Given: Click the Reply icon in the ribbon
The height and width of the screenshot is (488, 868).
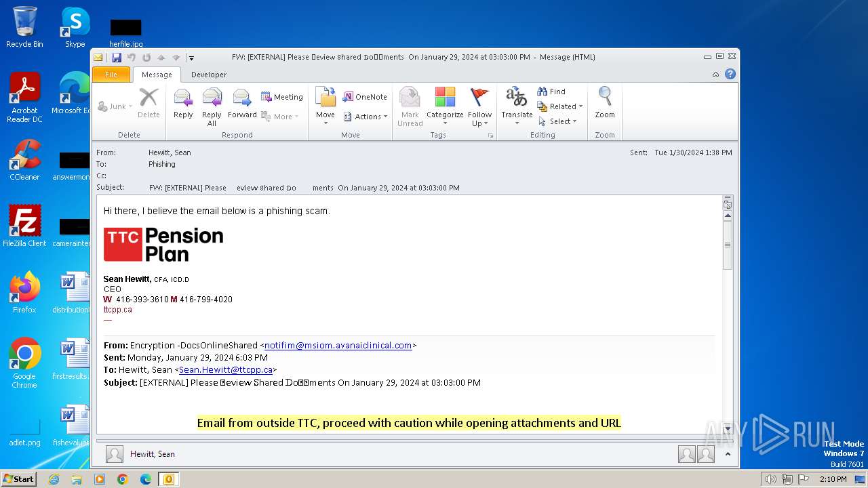Looking at the screenshot, I should pyautogui.click(x=183, y=104).
